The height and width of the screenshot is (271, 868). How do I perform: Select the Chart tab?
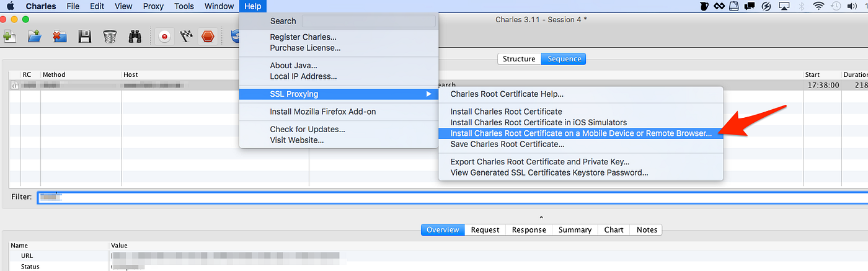(x=614, y=229)
